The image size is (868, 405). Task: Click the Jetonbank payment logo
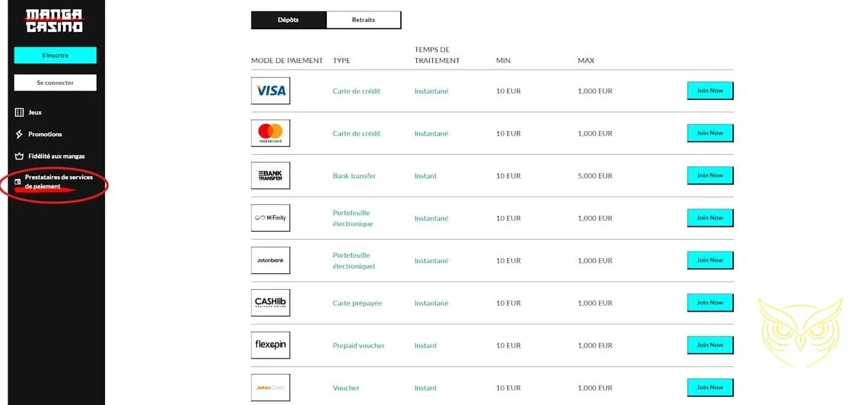[x=270, y=260]
